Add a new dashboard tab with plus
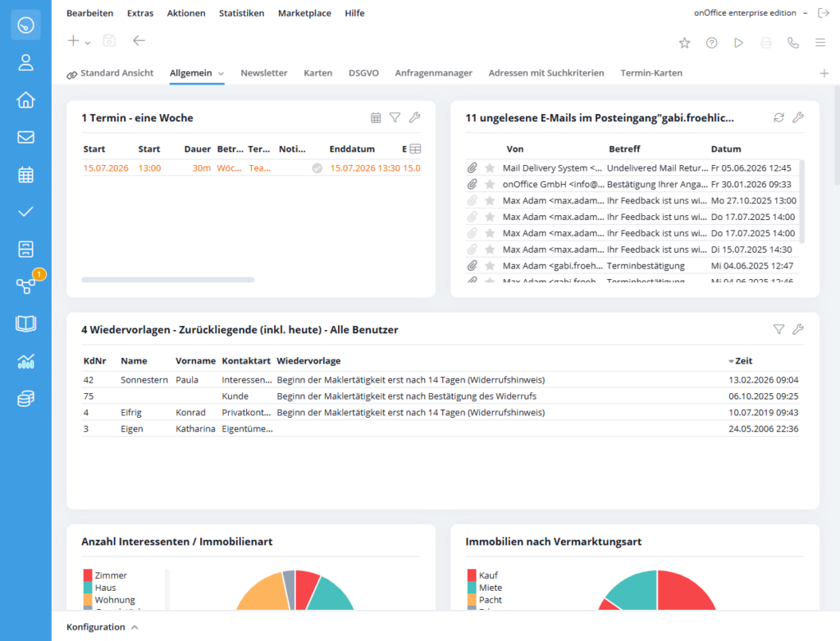 pyautogui.click(x=824, y=73)
